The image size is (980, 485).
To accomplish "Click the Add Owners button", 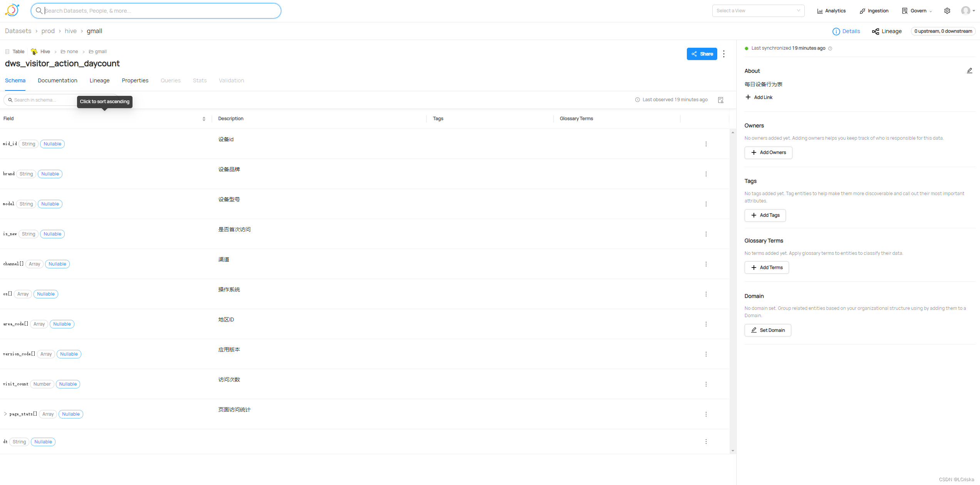I will click(x=768, y=153).
